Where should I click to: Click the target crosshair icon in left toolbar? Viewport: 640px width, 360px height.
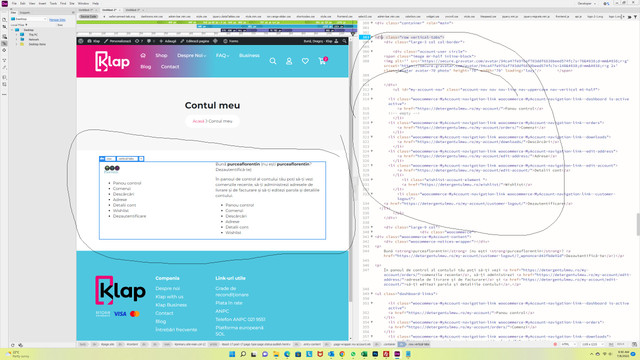(x=4, y=50)
